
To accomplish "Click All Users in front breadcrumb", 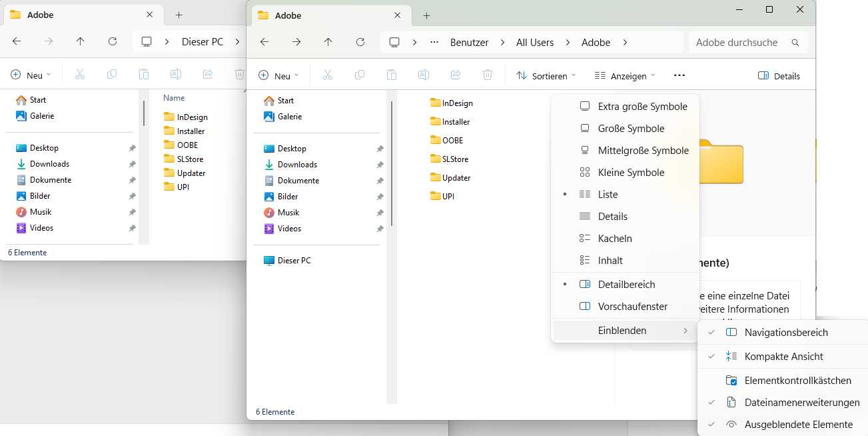I will point(535,42).
